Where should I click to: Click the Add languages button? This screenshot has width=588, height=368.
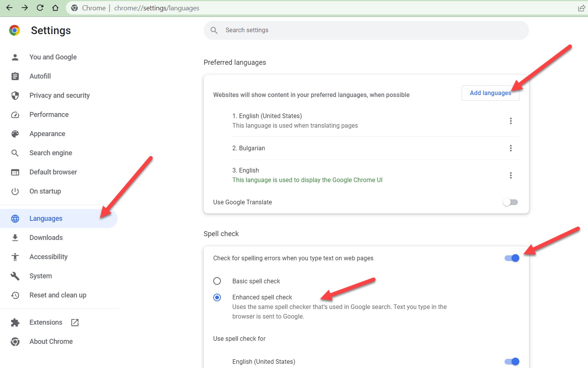(x=490, y=93)
